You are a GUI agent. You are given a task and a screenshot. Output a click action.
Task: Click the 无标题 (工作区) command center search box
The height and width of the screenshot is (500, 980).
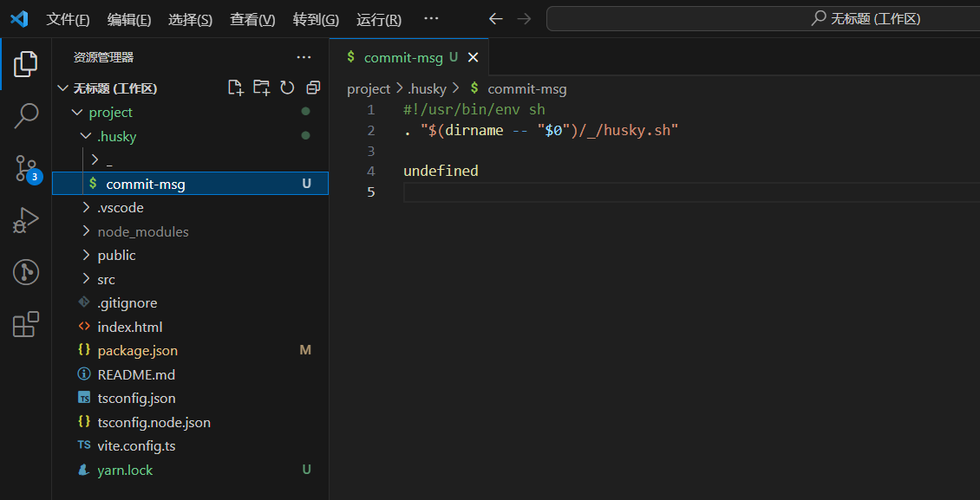pos(763,19)
